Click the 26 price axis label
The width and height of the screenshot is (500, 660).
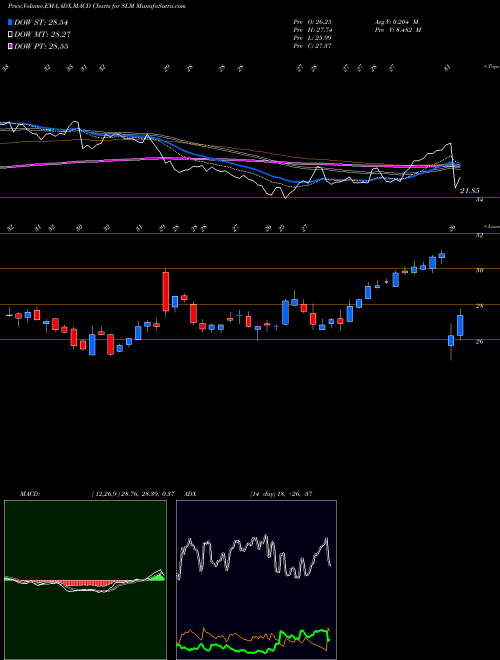tap(479, 341)
